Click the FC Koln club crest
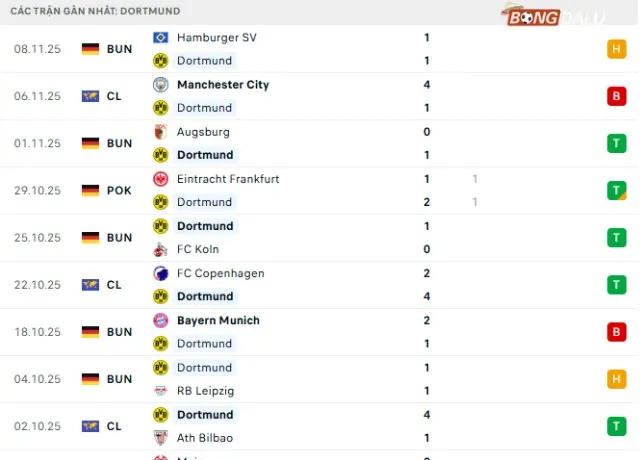 [159, 249]
